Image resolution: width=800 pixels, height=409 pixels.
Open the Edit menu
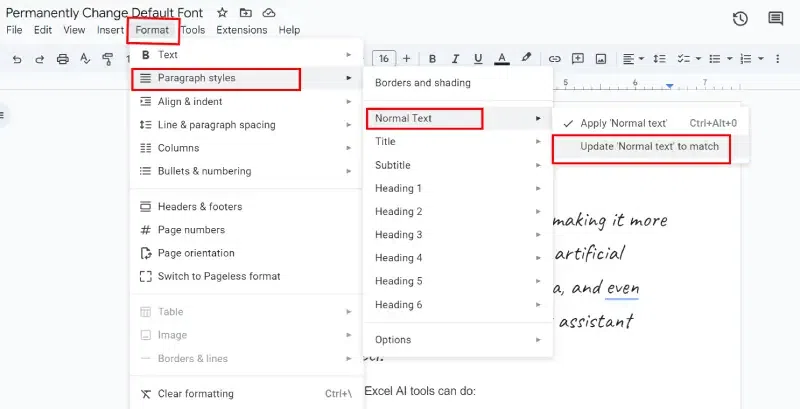click(43, 30)
